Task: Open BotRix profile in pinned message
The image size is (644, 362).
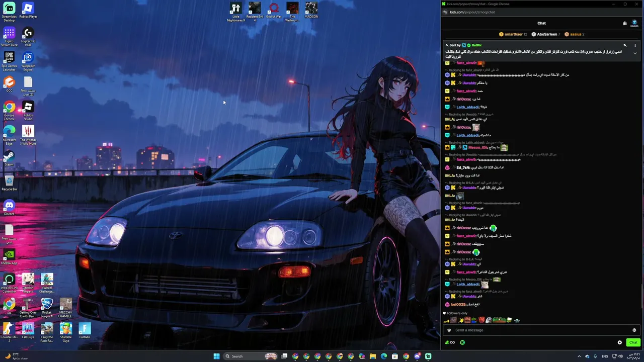Action: (x=476, y=45)
